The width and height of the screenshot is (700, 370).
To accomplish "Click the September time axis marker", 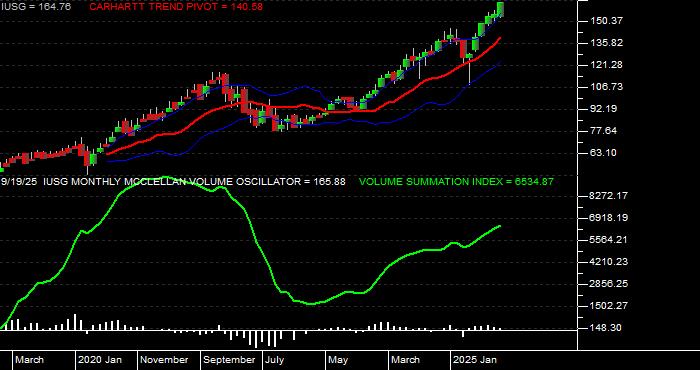I will coord(230,360).
